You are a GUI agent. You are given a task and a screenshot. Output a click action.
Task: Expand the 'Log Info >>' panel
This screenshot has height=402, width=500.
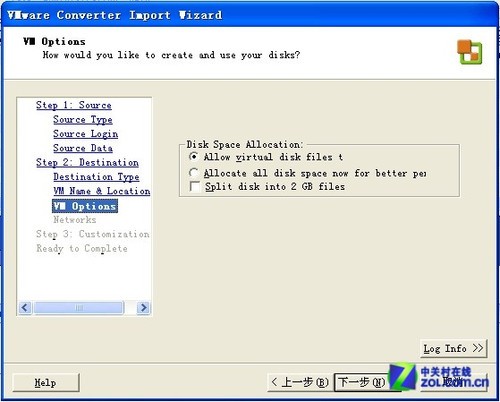pos(453,349)
